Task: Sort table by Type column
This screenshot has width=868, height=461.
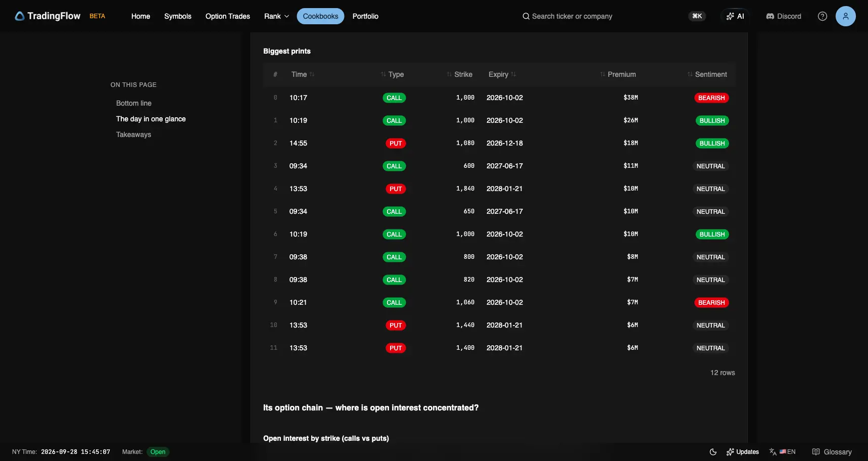Action: (x=393, y=74)
